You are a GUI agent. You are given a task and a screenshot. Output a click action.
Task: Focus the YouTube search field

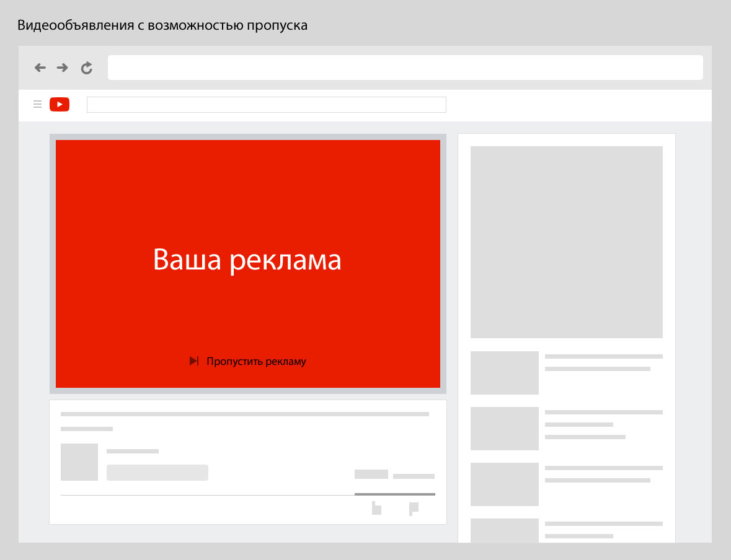[x=266, y=105]
